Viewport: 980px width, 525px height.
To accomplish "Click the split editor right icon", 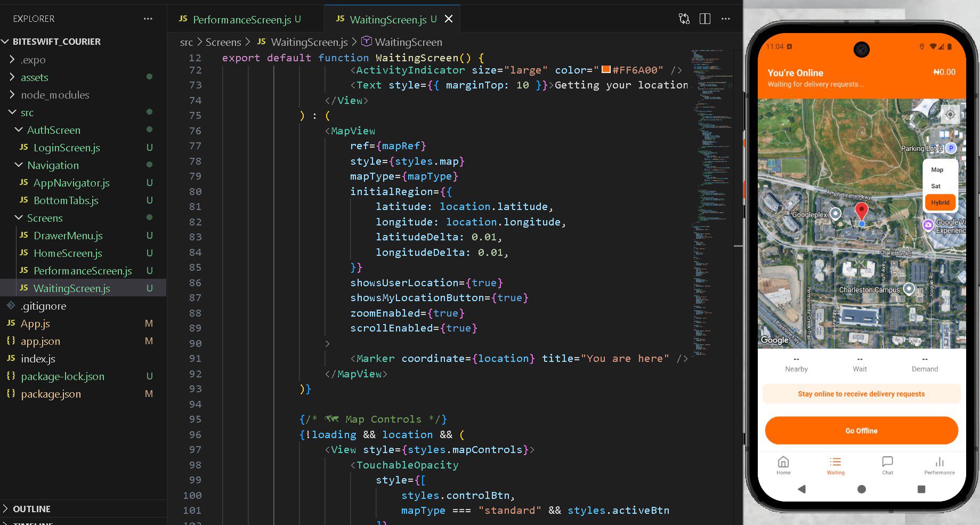I will (x=704, y=19).
